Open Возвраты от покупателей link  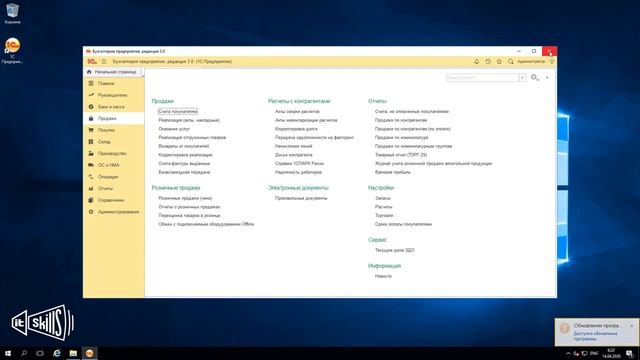point(184,146)
